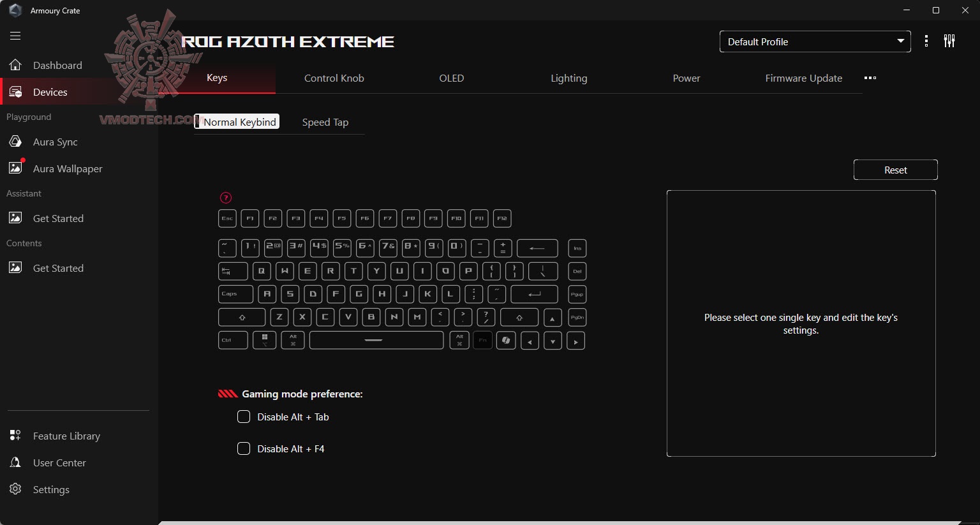Select the tilde key
Viewport: 980px width, 525px height.
click(227, 248)
